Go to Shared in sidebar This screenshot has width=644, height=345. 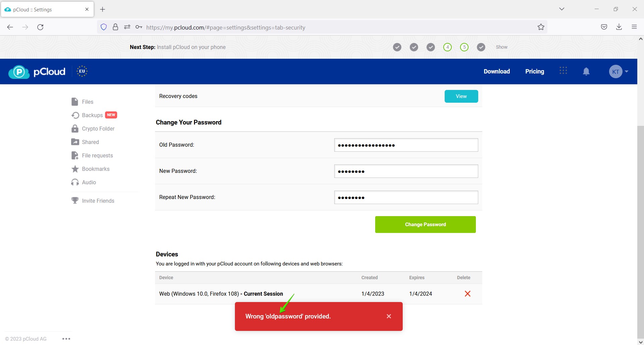(x=85, y=142)
